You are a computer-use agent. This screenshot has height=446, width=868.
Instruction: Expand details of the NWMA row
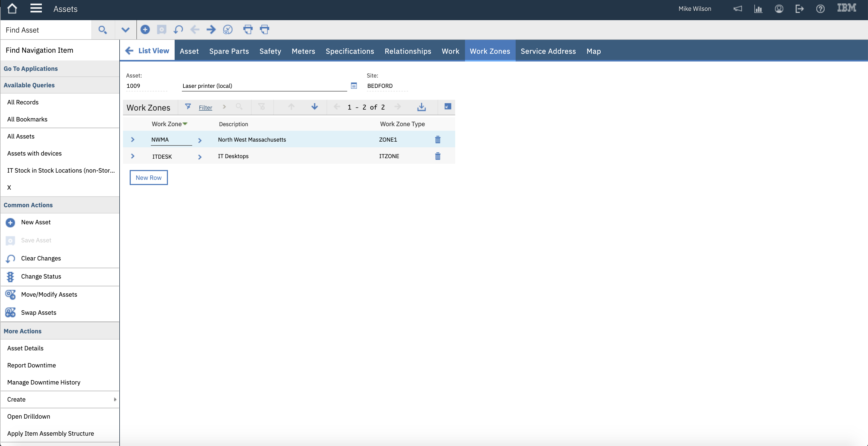133,140
